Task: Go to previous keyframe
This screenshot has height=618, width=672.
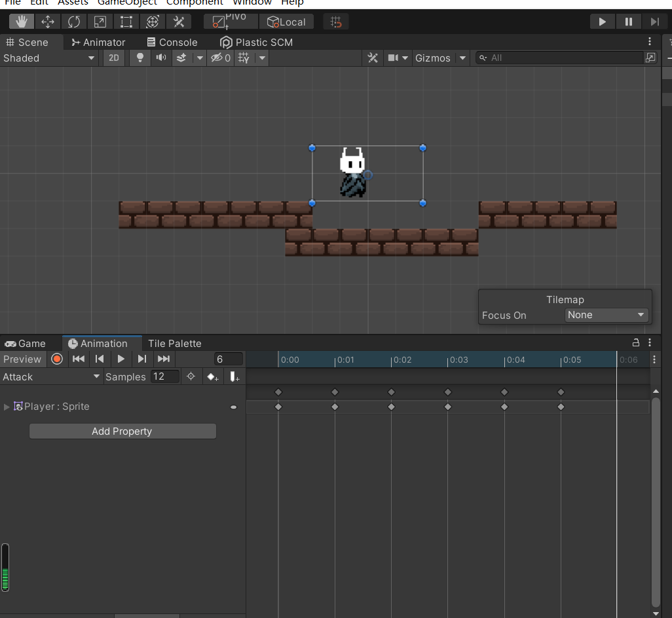Action: 100,359
